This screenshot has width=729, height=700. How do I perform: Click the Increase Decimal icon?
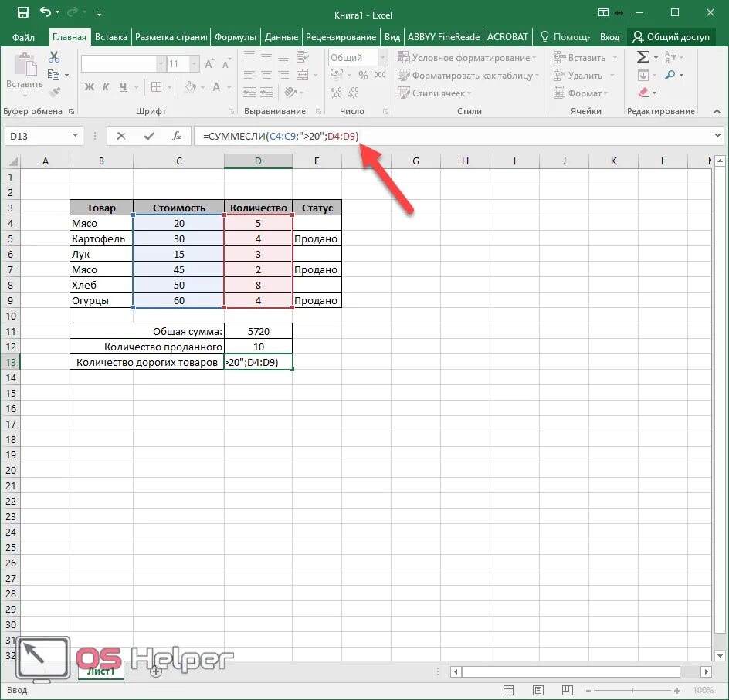tap(336, 93)
